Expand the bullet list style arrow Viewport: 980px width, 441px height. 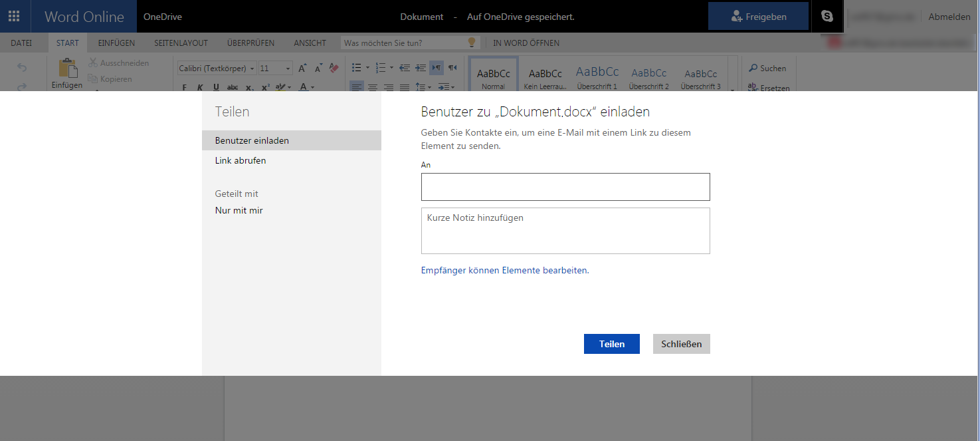[367, 68]
